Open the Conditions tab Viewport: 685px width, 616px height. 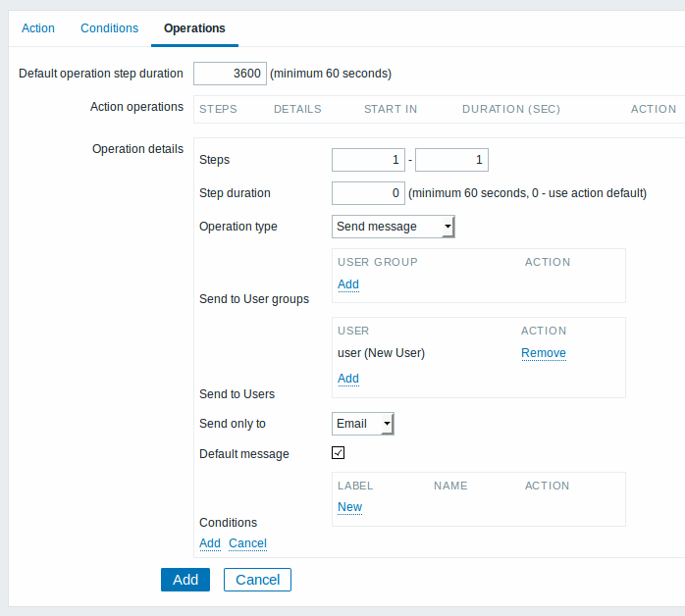tap(109, 28)
